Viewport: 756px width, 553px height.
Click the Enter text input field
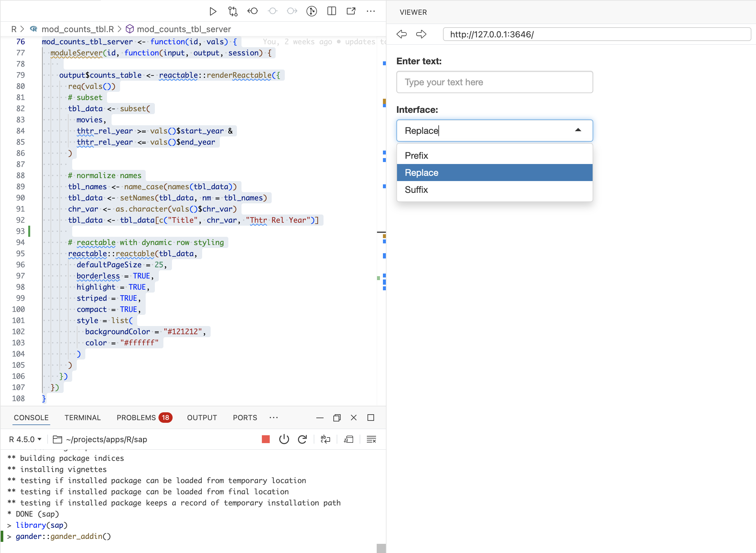click(x=494, y=82)
